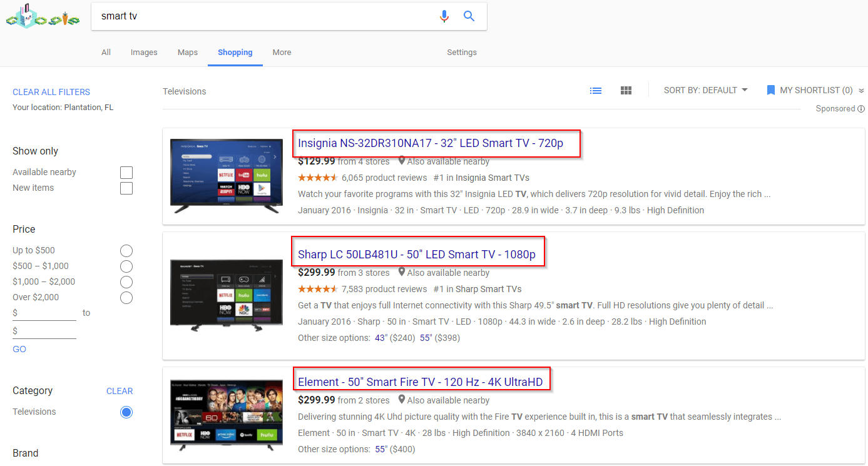Click the microphone icon in the search bar

[444, 16]
